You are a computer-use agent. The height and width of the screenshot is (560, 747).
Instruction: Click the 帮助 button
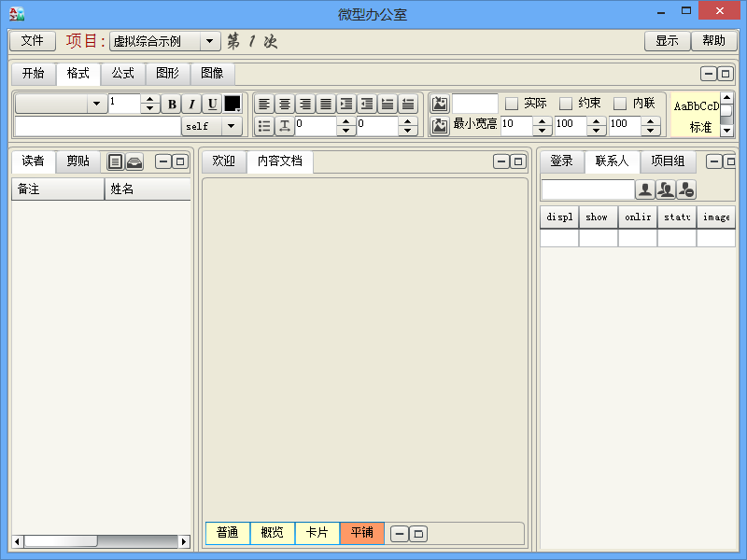click(x=713, y=41)
